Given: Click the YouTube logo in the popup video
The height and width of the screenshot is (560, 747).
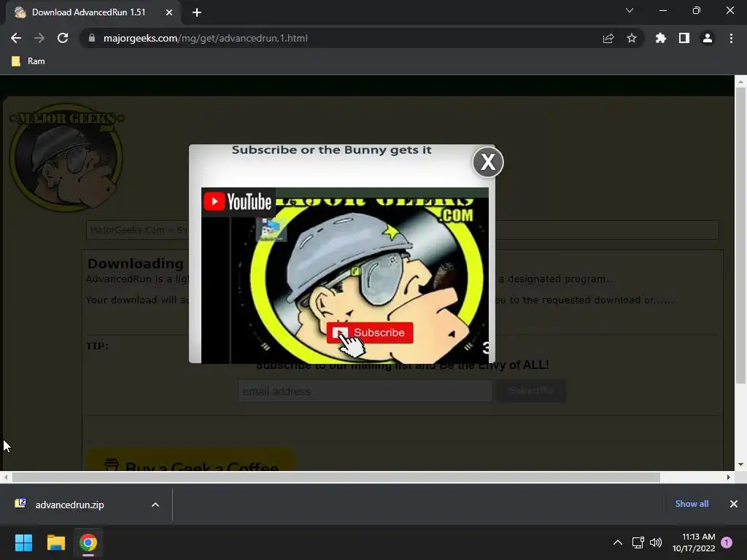Looking at the screenshot, I should 238,201.
